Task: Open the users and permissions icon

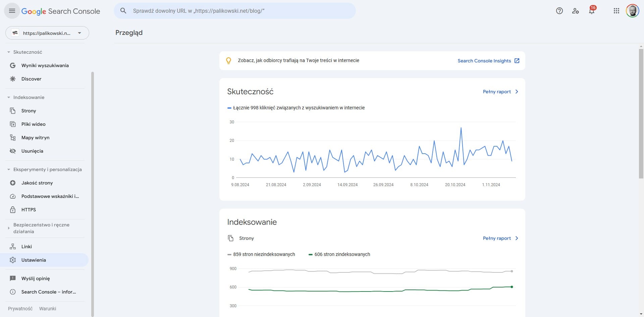Action: pyautogui.click(x=576, y=11)
